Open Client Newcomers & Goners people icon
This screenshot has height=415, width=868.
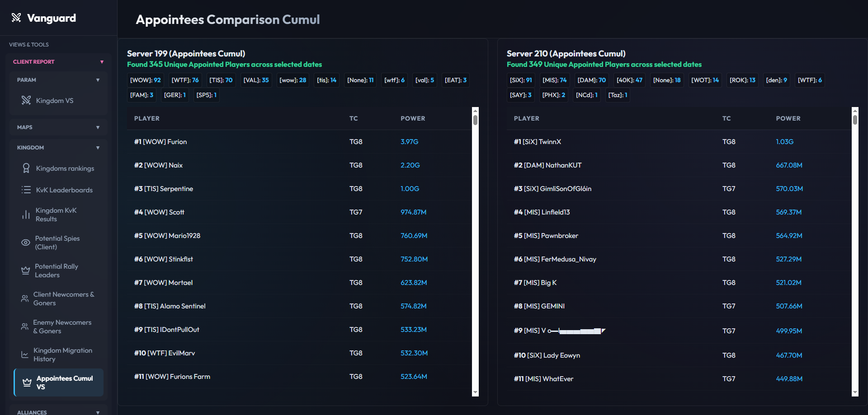(x=25, y=298)
